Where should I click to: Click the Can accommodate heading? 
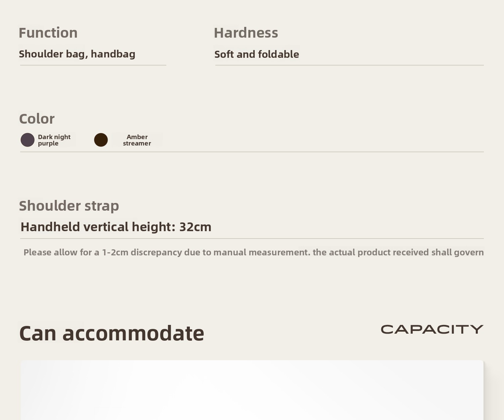(x=112, y=333)
